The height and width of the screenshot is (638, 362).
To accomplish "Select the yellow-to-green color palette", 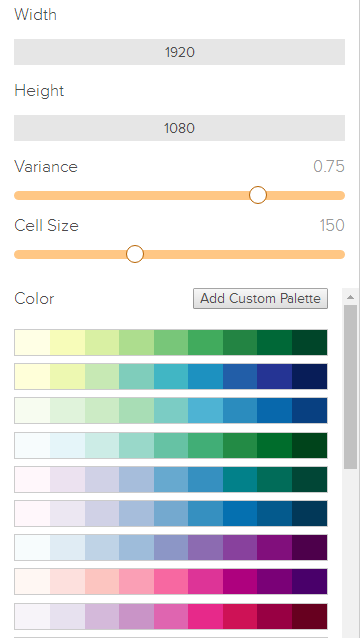I will (x=171, y=343).
